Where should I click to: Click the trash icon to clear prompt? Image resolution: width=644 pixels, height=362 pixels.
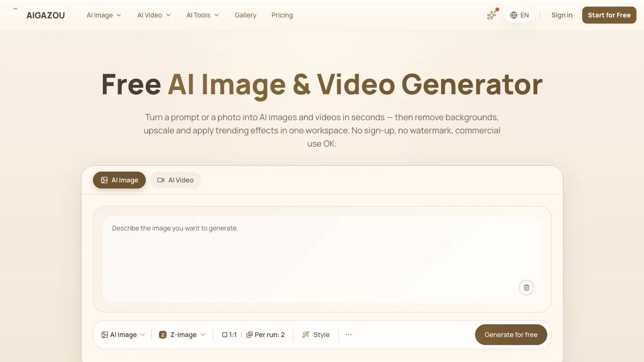point(527,288)
